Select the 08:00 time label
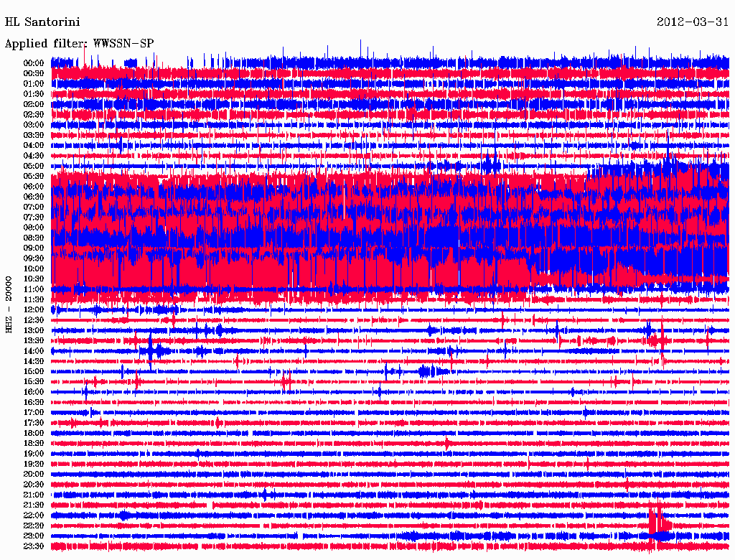The image size is (735, 560). tap(34, 228)
